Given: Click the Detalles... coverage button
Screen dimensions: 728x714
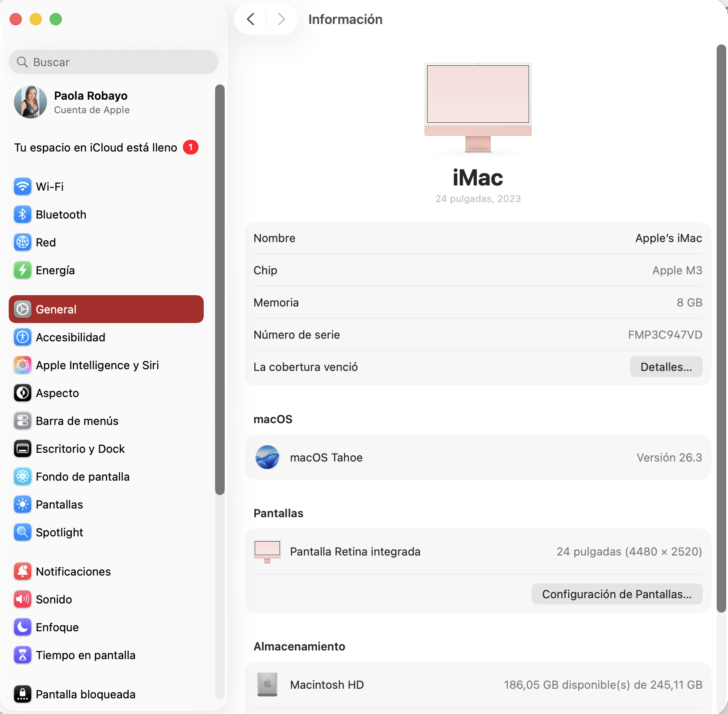Looking at the screenshot, I should [666, 367].
